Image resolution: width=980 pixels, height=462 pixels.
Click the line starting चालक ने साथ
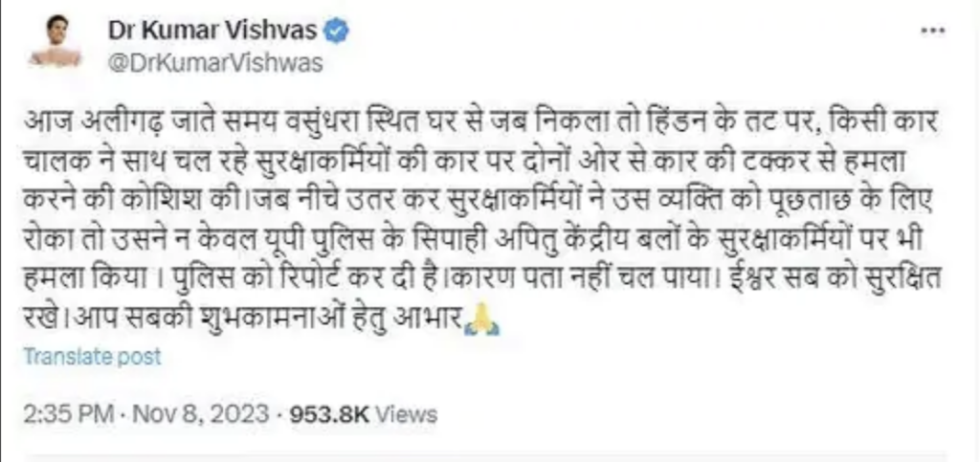(x=465, y=161)
